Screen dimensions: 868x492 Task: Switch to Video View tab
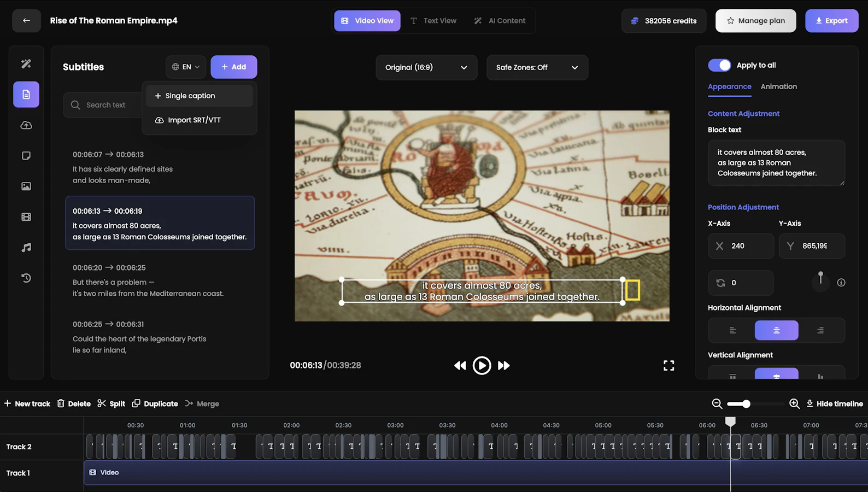pyautogui.click(x=367, y=21)
